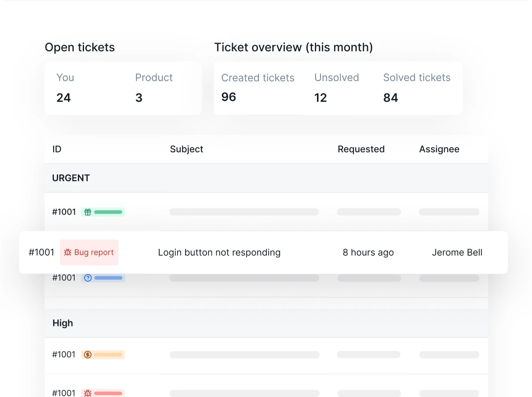Click ticket ID #1001 beside dollar tag
Screen dimensions: 532x397
64,355
